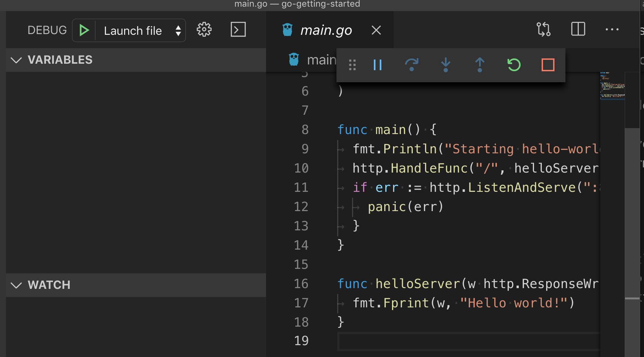This screenshot has height=357, width=644.
Task: Stop the debugger
Action: point(548,65)
